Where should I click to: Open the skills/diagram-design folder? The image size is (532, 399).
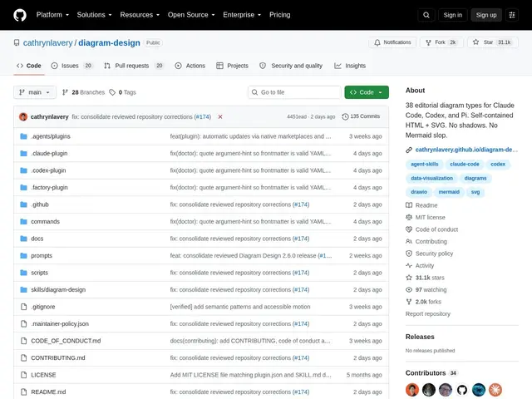pyautogui.click(x=58, y=289)
